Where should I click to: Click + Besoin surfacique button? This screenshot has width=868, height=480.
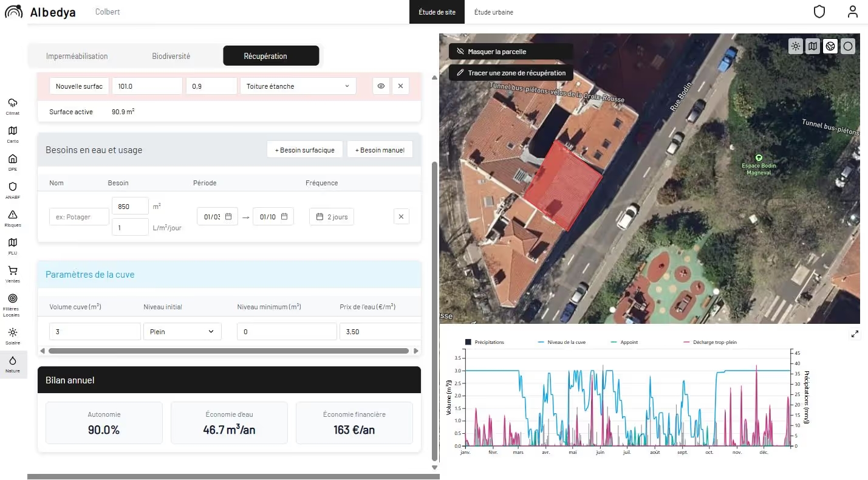[304, 149]
